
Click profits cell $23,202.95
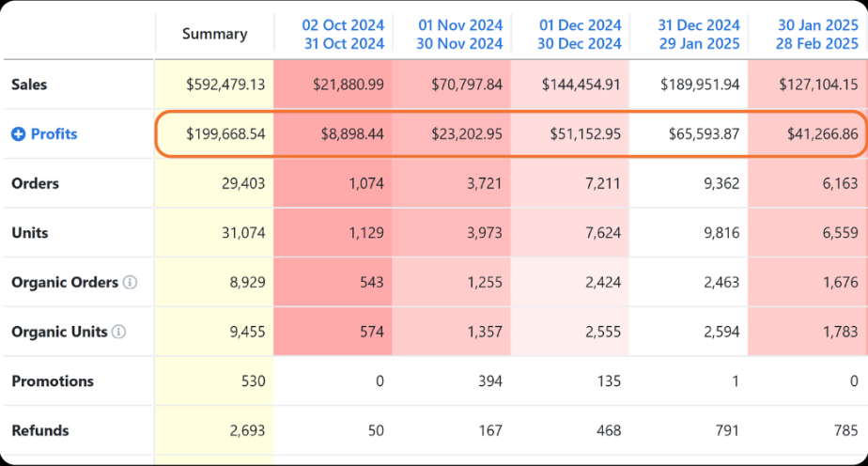pos(467,134)
